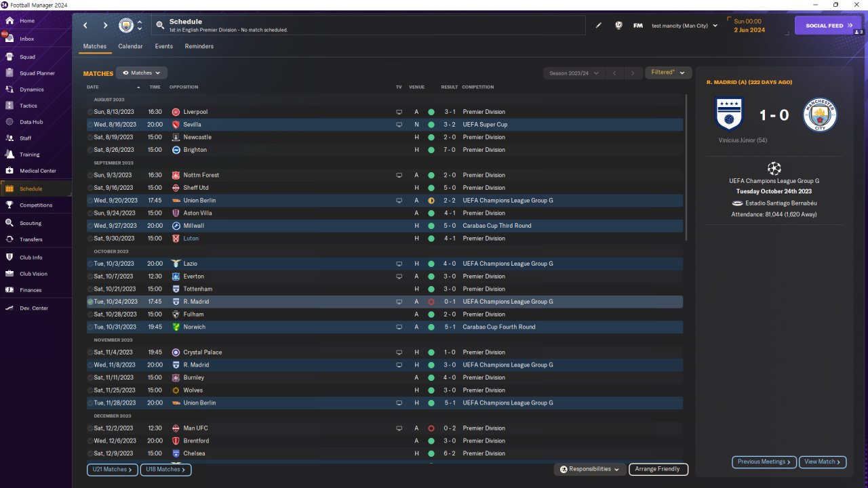Select the Brighton 7 - 0 match row

pos(384,150)
